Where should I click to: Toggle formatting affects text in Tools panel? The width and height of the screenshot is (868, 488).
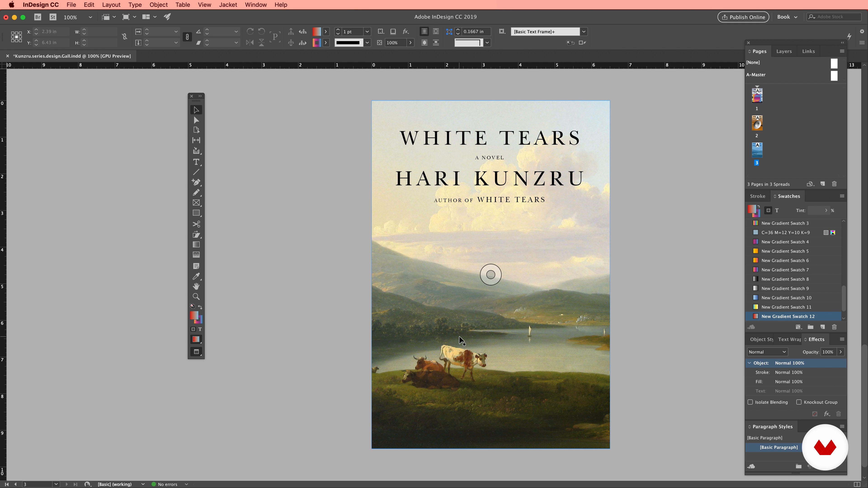(x=200, y=329)
